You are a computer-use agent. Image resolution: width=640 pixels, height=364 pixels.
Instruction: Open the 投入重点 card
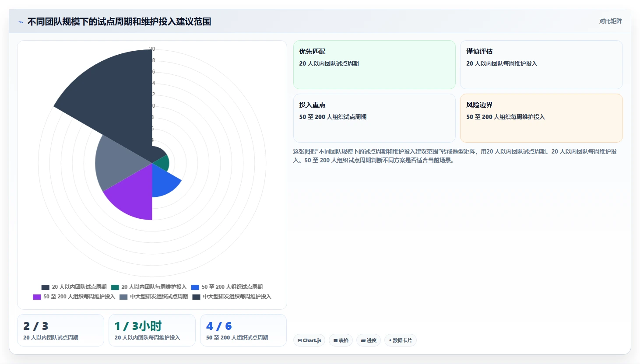[374, 118]
